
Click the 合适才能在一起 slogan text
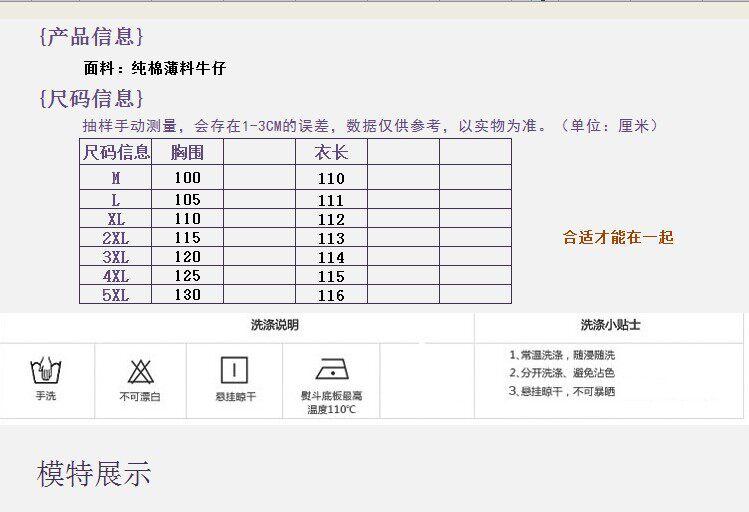pyautogui.click(x=618, y=237)
